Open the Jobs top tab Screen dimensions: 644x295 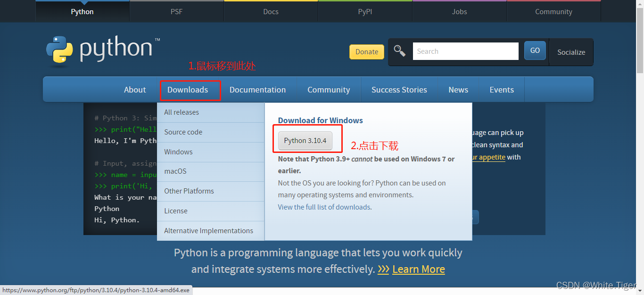[460, 11]
